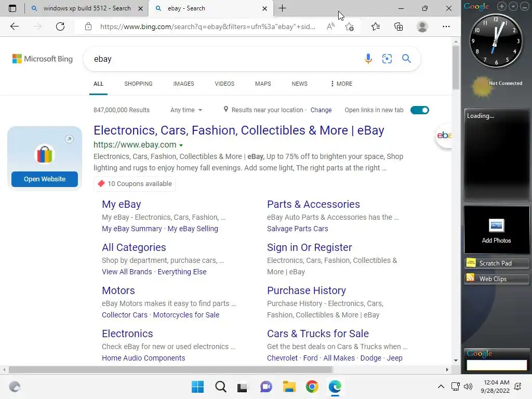This screenshot has width=532, height=399.
Task: Open the Collections icon
Action: [x=398, y=26]
